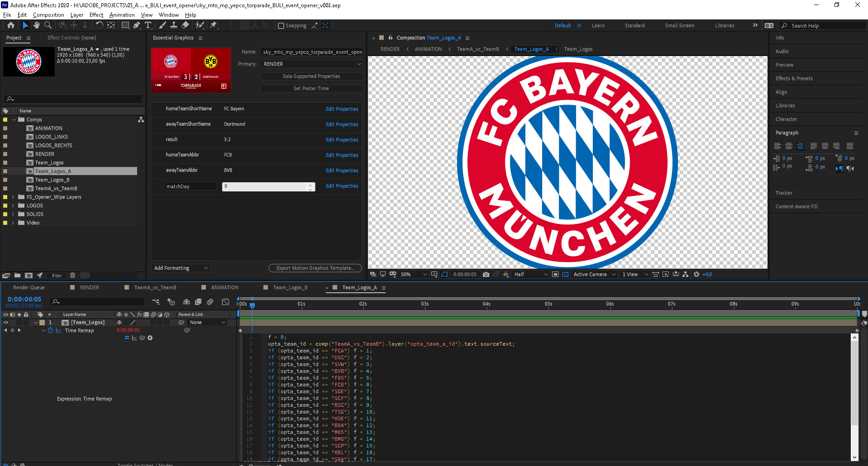Open Composition Mini-Flowchart in timeline
This screenshot has height=466, width=868.
coord(156,302)
